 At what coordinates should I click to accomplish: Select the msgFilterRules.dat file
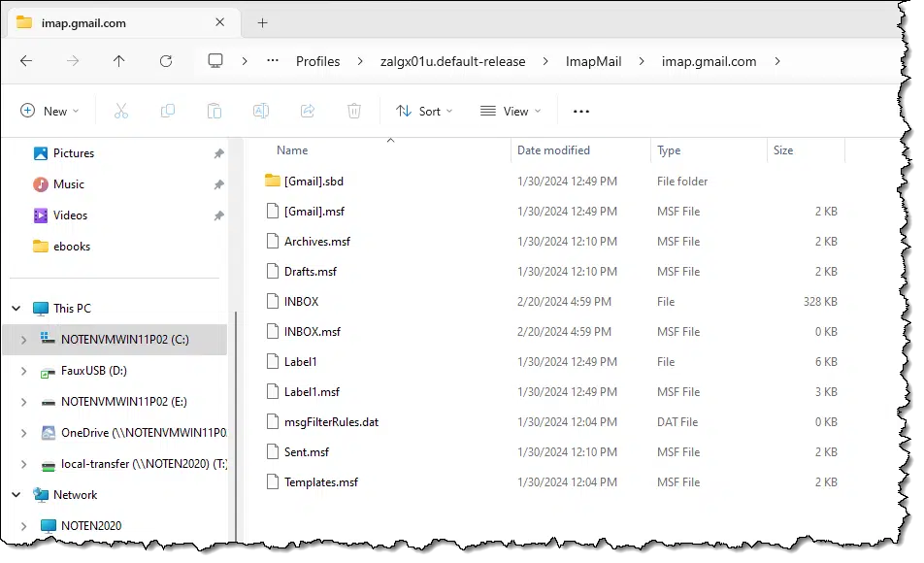pyautogui.click(x=331, y=422)
